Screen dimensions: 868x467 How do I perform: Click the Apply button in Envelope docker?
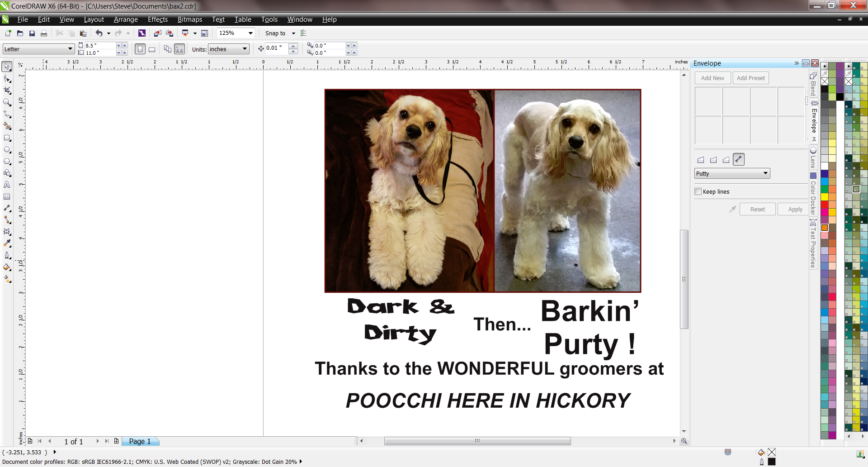point(795,209)
